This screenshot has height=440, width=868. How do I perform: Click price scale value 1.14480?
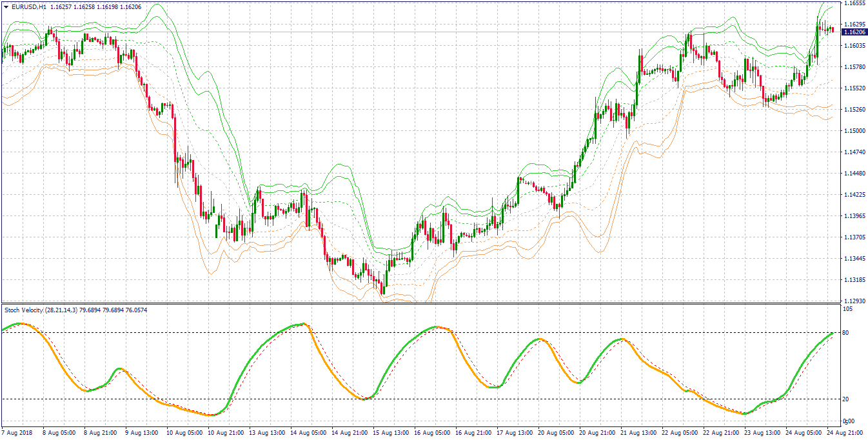854,174
